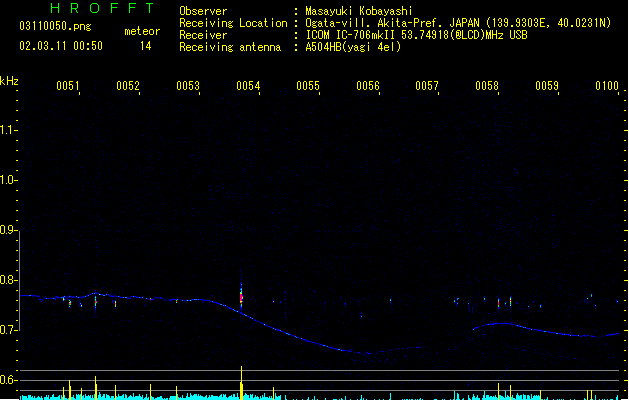
Task: Click the Ogata-vill. Akita-Pref. JAPAN location text
Action: pos(458,23)
